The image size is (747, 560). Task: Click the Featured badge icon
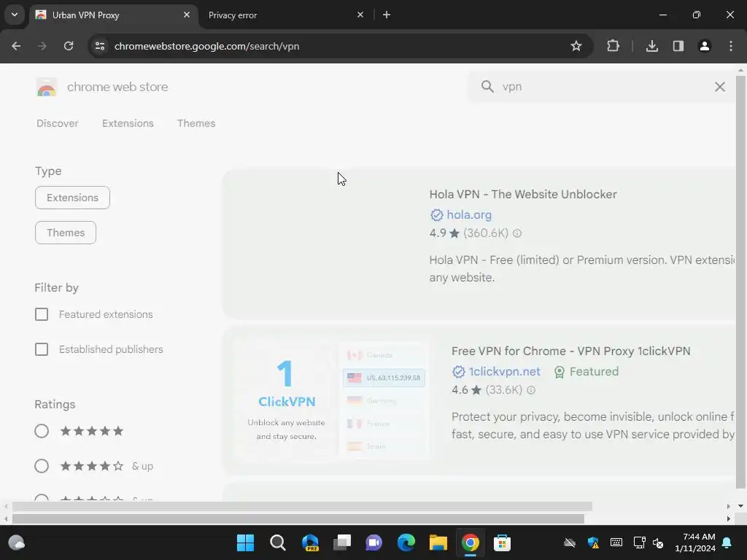click(x=560, y=372)
